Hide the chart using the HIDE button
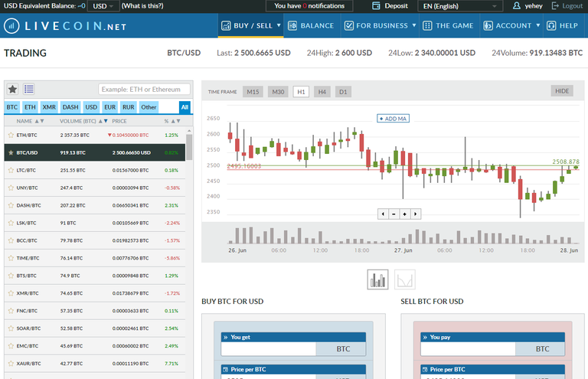The height and width of the screenshot is (379, 588). pos(562,91)
